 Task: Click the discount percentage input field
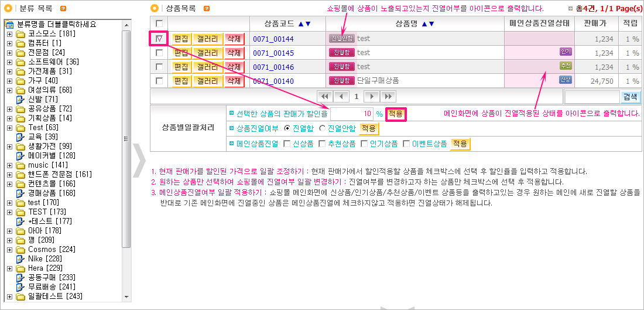point(351,113)
